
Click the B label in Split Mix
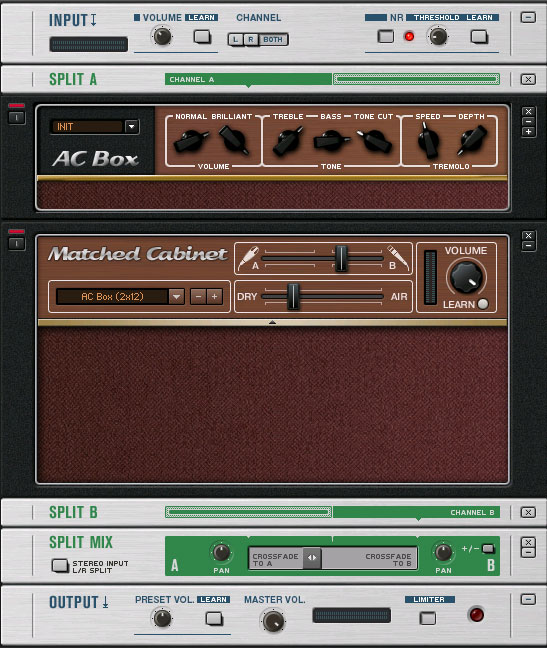pyautogui.click(x=491, y=565)
